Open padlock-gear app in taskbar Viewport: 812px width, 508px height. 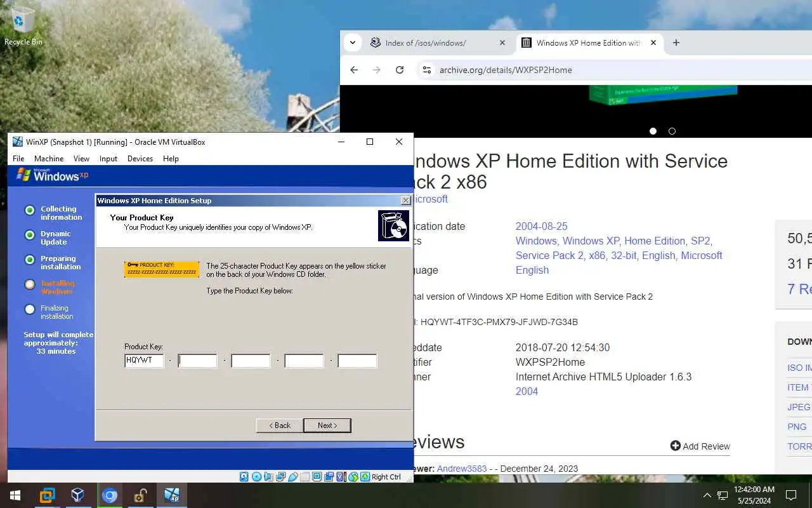[x=140, y=495]
